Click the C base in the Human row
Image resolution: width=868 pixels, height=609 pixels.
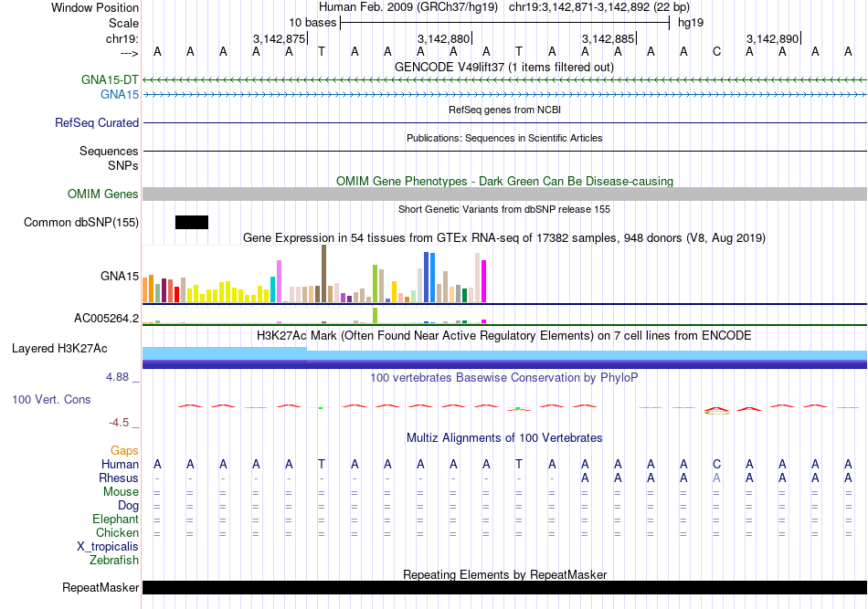[x=716, y=464]
